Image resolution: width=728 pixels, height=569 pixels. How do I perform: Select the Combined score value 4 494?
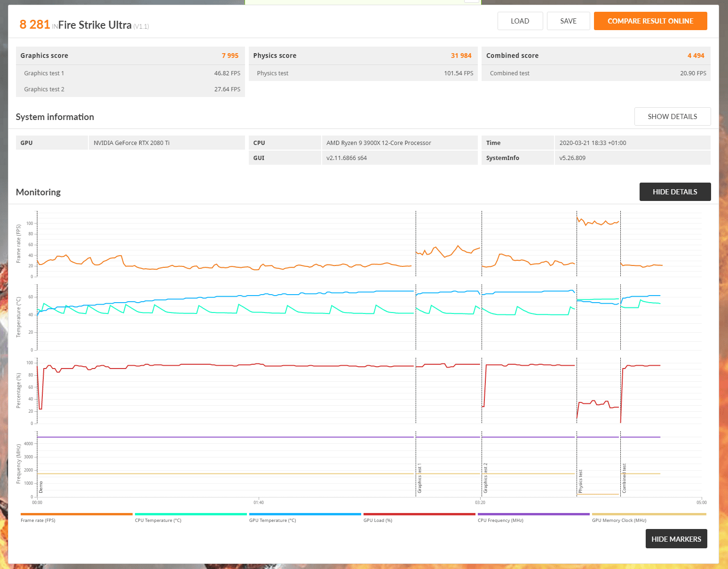(696, 56)
